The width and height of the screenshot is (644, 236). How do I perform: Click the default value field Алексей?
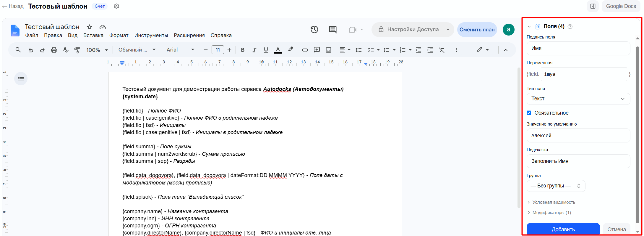click(x=578, y=135)
